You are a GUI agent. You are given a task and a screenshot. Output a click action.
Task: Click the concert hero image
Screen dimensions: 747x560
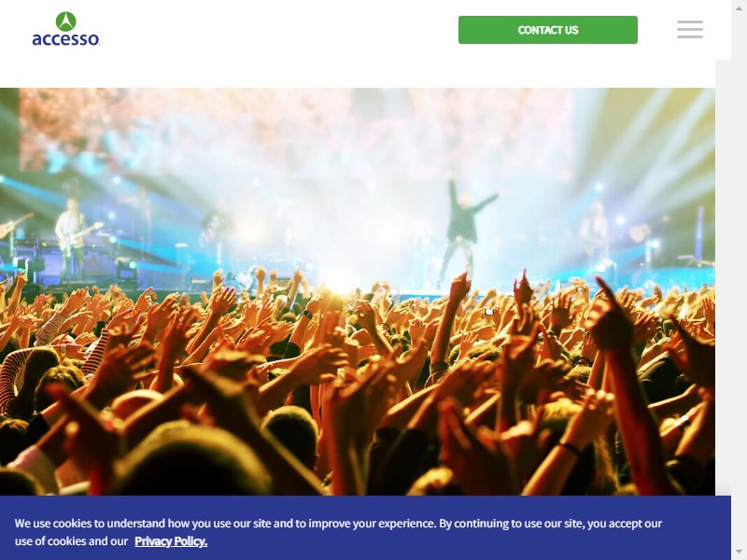click(358, 291)
